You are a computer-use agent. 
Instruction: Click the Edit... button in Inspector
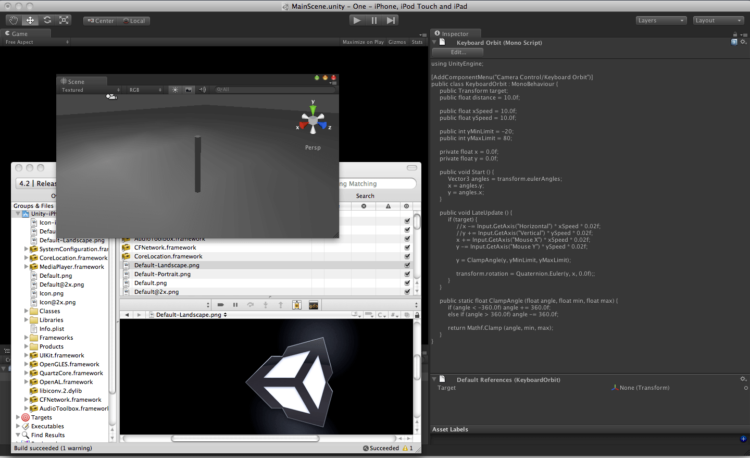[x=458, y=52]
